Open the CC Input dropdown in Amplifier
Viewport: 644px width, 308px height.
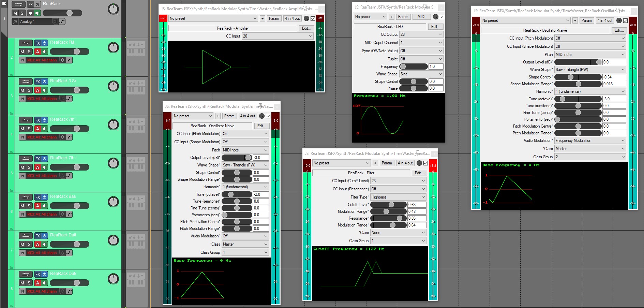click(x=278, y=36)
